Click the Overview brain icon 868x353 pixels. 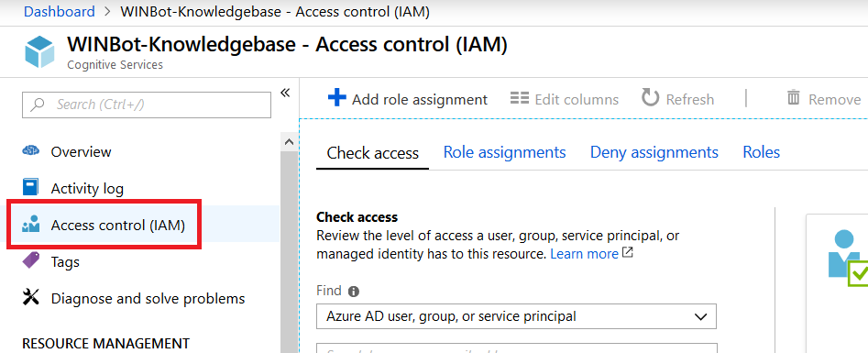31,150
